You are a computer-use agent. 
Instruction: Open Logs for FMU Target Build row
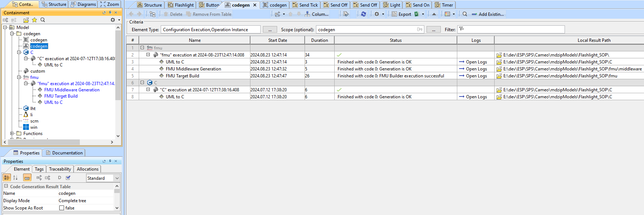[473, 76]
